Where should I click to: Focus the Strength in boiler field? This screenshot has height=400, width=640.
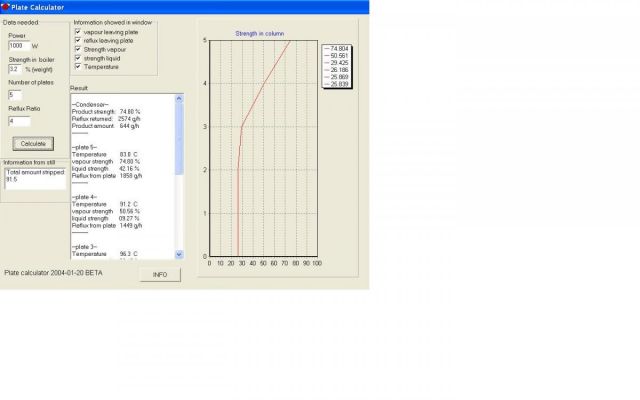tap(19, 69)
